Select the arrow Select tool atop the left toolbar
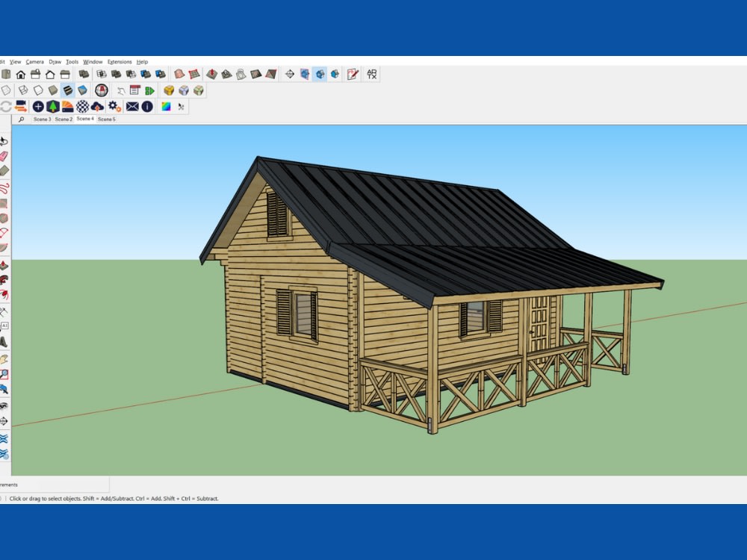Screen dimensions: 747x560 [x=5, y=140]
